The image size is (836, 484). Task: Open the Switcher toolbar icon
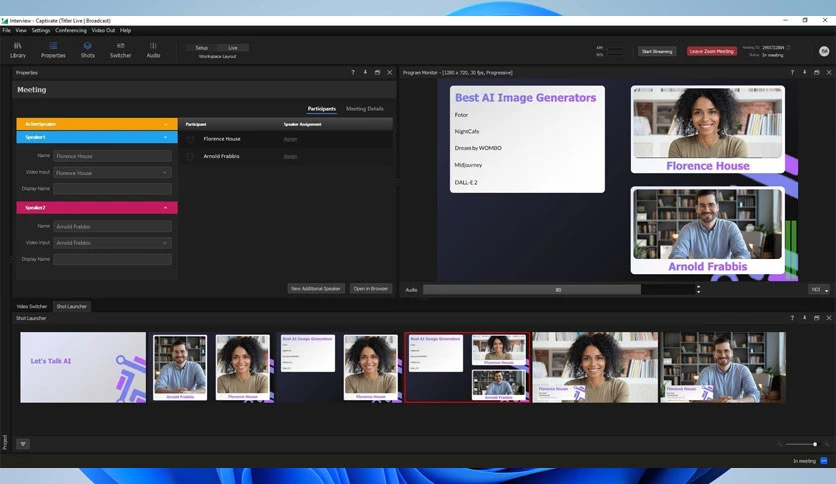120,50
